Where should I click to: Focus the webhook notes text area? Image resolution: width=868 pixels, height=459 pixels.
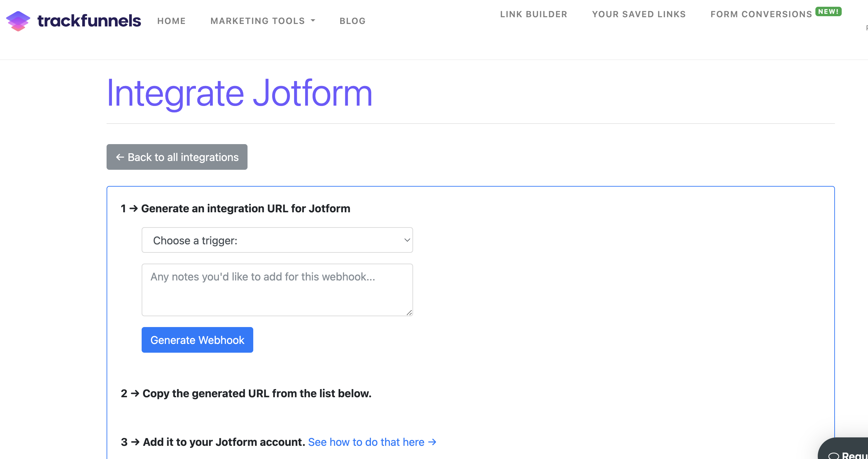277,290
